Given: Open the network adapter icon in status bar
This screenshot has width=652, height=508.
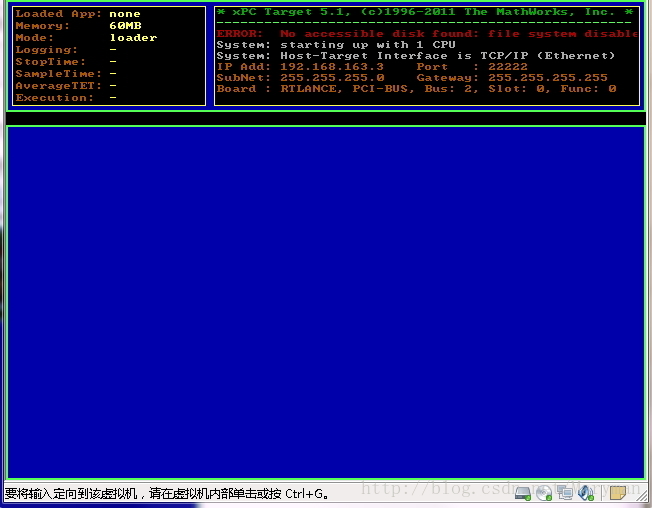Looking at the screenshot, I should tap(565, 493).
